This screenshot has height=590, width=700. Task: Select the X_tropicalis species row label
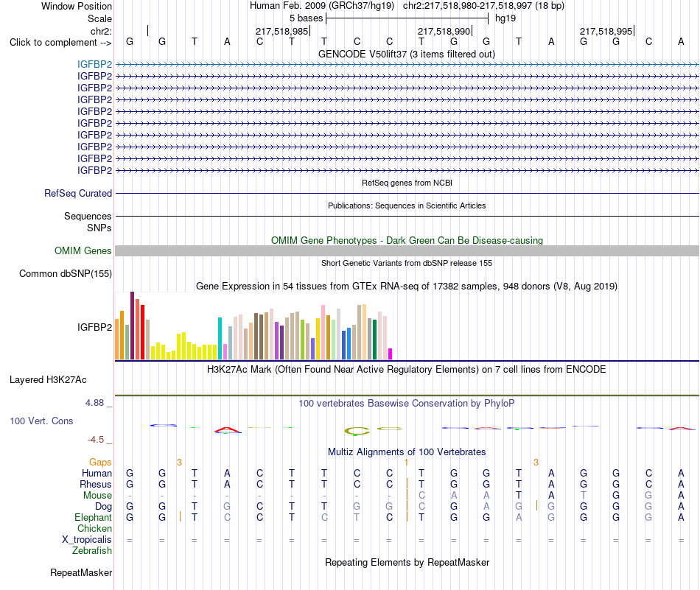tap(87, 540)
